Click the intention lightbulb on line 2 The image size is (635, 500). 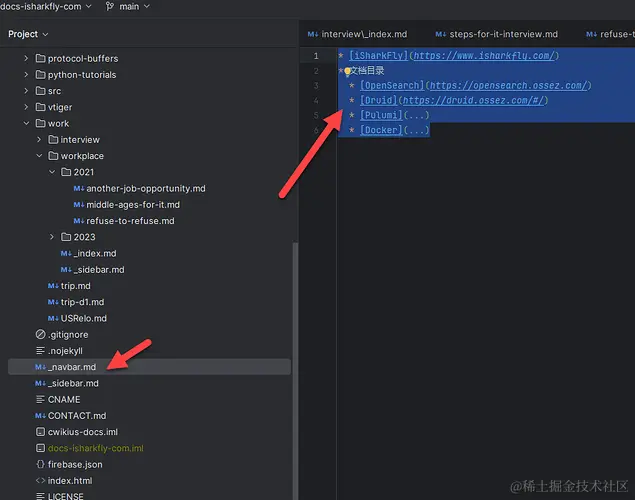pyautogui.click(x=347, y=72)
